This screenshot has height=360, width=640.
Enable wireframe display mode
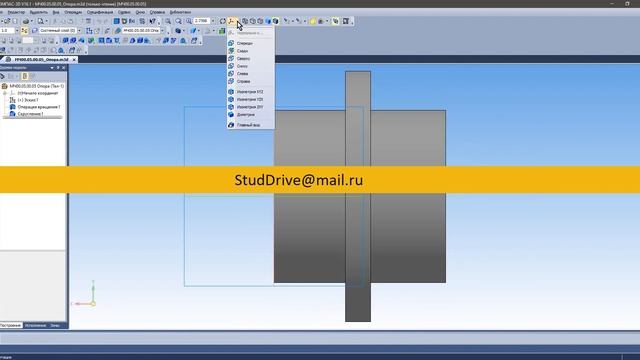click(x=245, y=21)
